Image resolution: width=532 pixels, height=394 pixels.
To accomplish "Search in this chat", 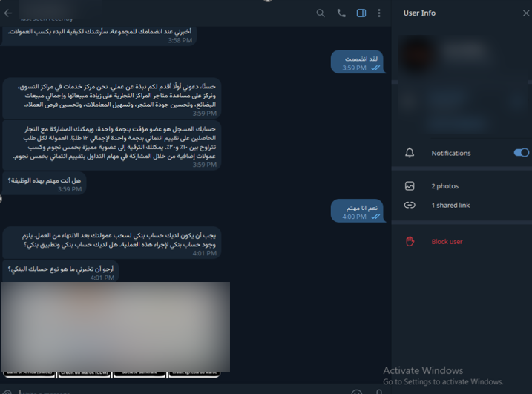I will (x=321, y=13).
